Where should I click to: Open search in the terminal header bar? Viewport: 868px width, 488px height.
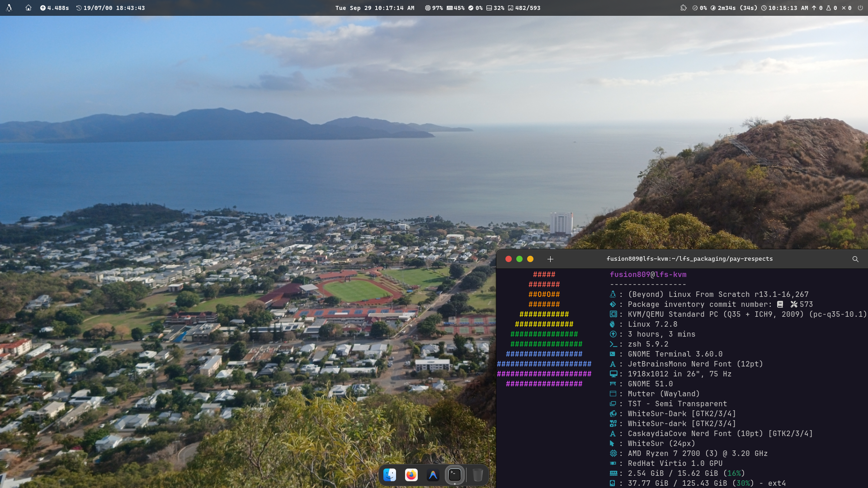[855, 259]
